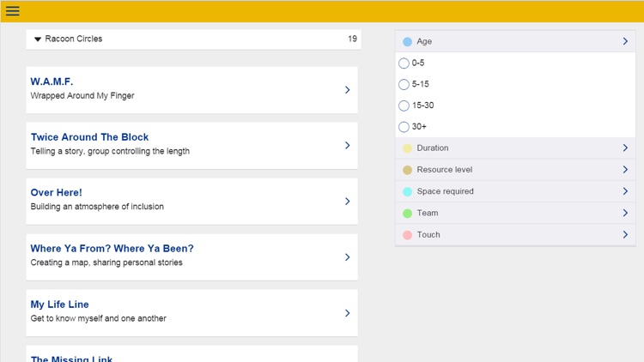The image size is (644, 362).
Task: Collapse the Racoon Circles category triangle
Action: pos(38,39)
